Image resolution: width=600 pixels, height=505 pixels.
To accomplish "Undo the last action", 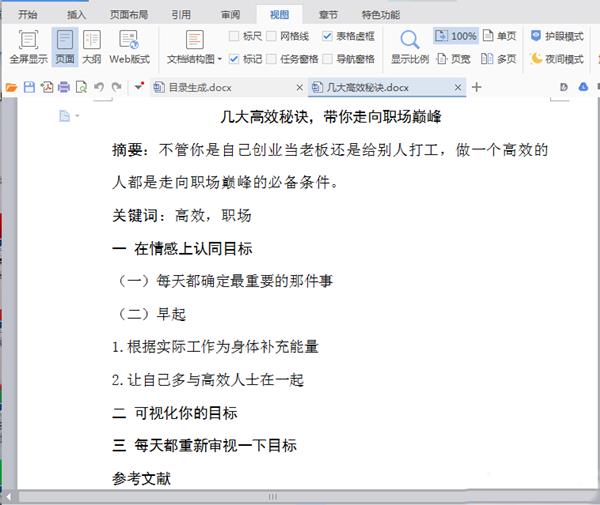I will (99, 88).
